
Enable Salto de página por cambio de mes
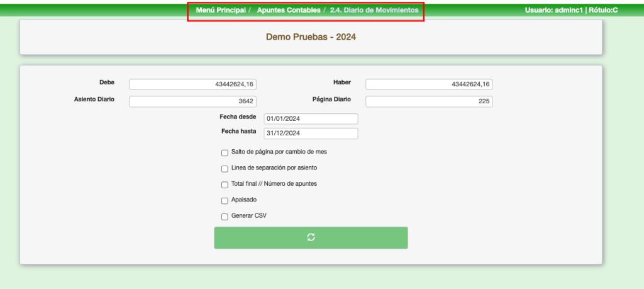(x=225, y=152)
